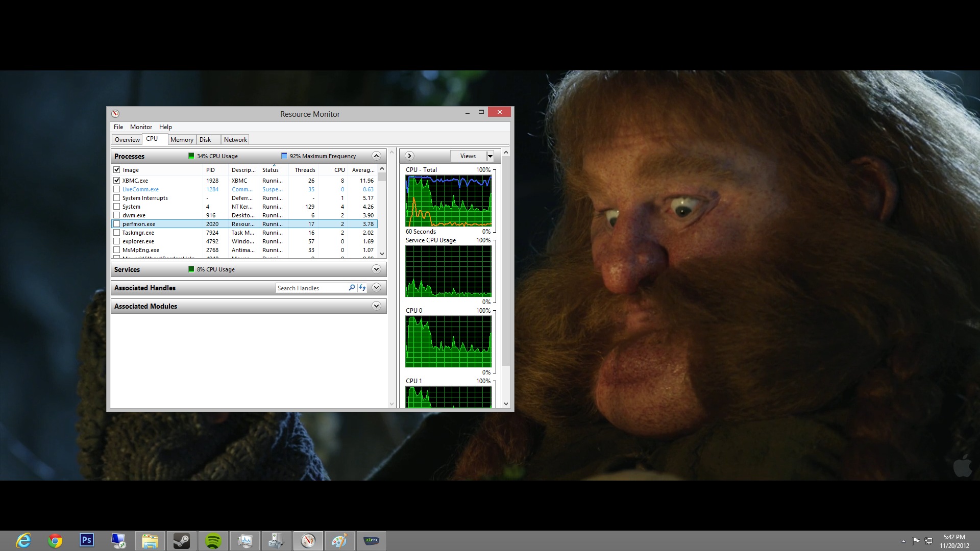Viewport: 980px width, 551px height.
Task: Open the Views dropdown arrow
Action: coord(490,156)
